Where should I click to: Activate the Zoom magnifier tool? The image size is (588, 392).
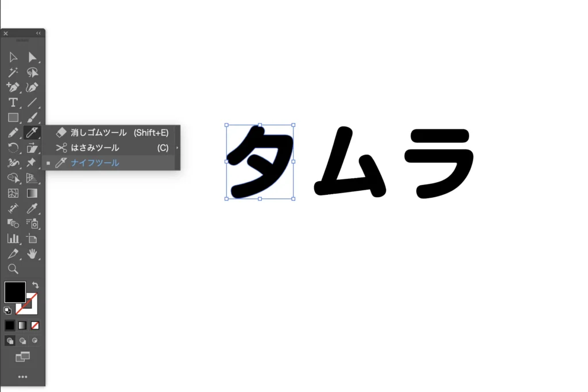13,268
